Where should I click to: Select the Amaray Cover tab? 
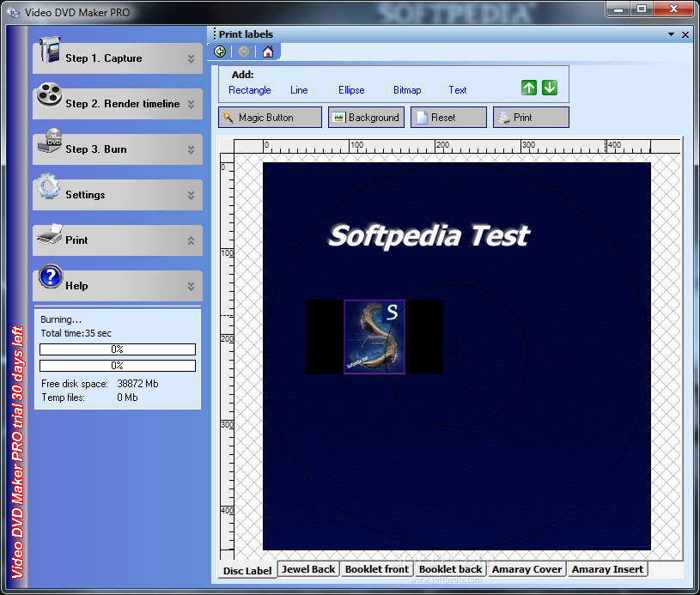tap(527, 569)
